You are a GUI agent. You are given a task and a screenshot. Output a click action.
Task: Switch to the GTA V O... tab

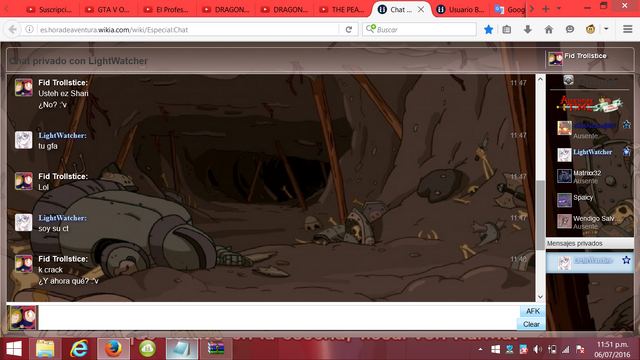click(108, 9)
